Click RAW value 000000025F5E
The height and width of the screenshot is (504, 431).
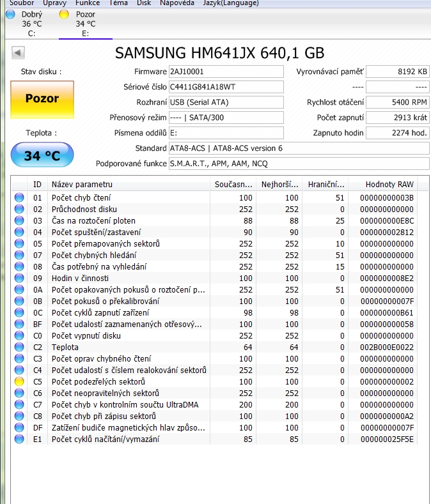click(387, 439)
